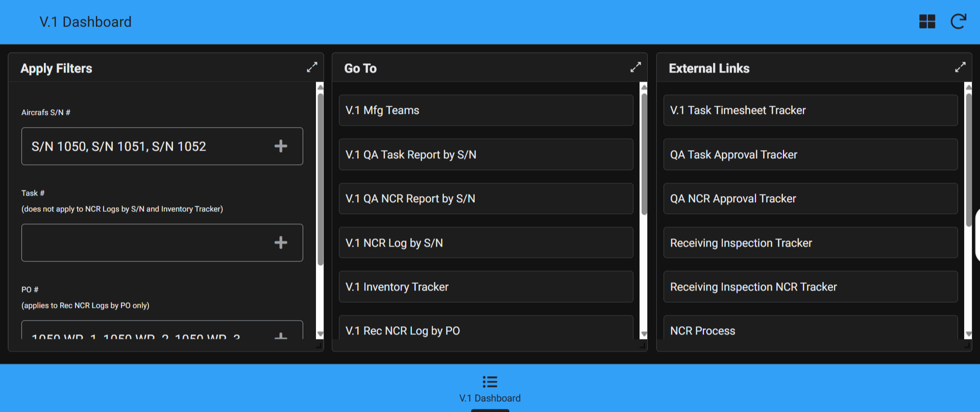Click the Aircrafs S/N # label
The image size is (980, 412).
pyautogui.click(x=46, y=112)
